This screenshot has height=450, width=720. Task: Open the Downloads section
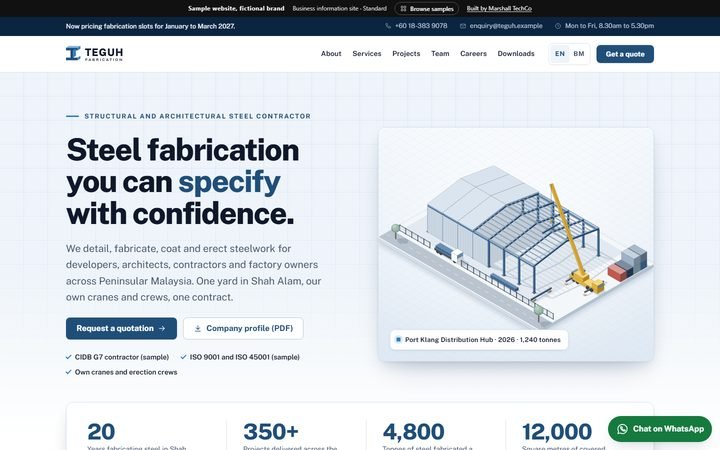click(x=516, y=54)
